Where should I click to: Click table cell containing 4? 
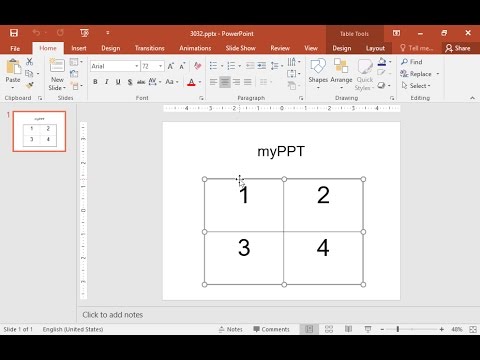tap(323, 258)
